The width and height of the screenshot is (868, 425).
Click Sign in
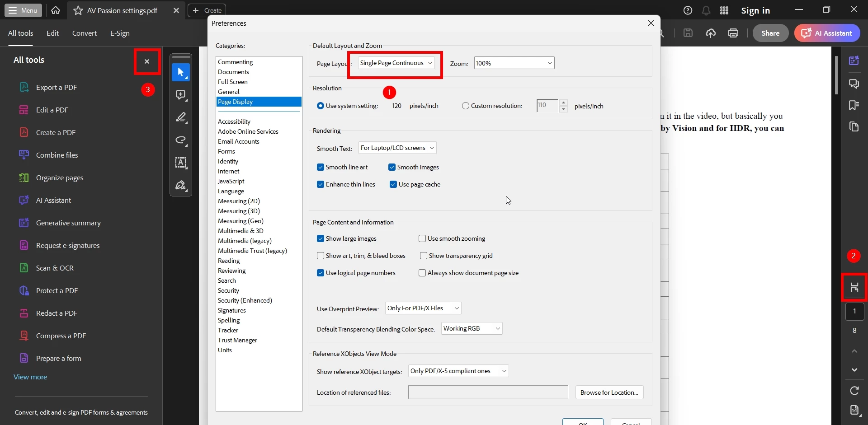tap(755, 10)
